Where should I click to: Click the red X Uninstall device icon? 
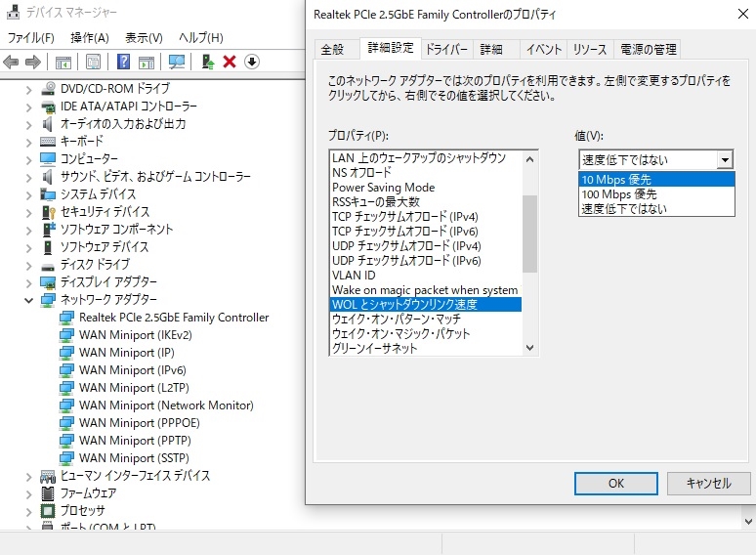tap(230, 62)
